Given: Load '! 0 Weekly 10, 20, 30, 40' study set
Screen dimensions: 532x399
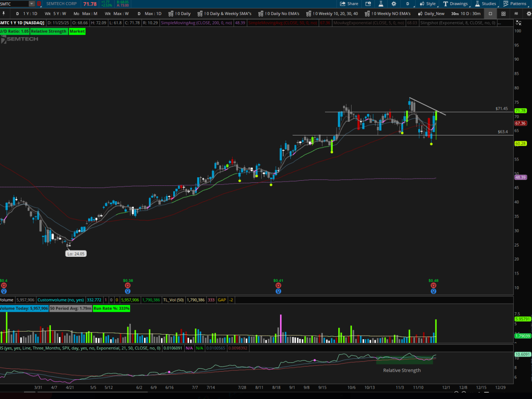Looking at the screenshot, I should click(332, 14).
